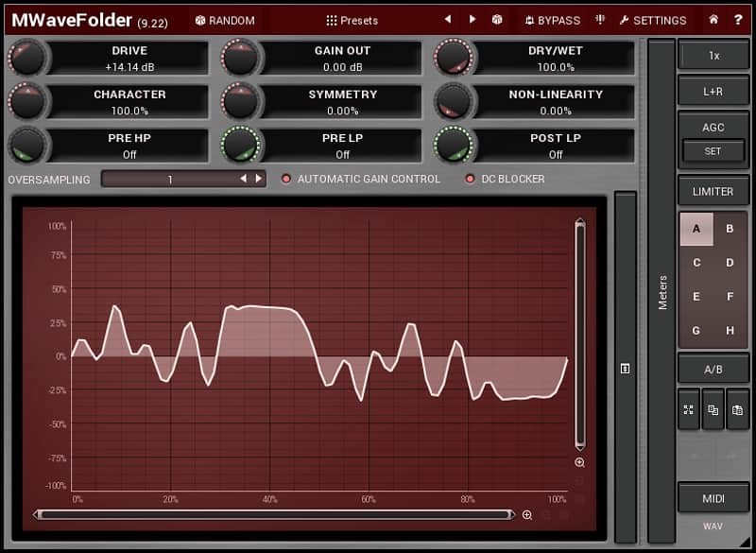Click the A/B comparison button
Image resolution: width=756 pixels, height=553 pixels.
click(713, 370)
